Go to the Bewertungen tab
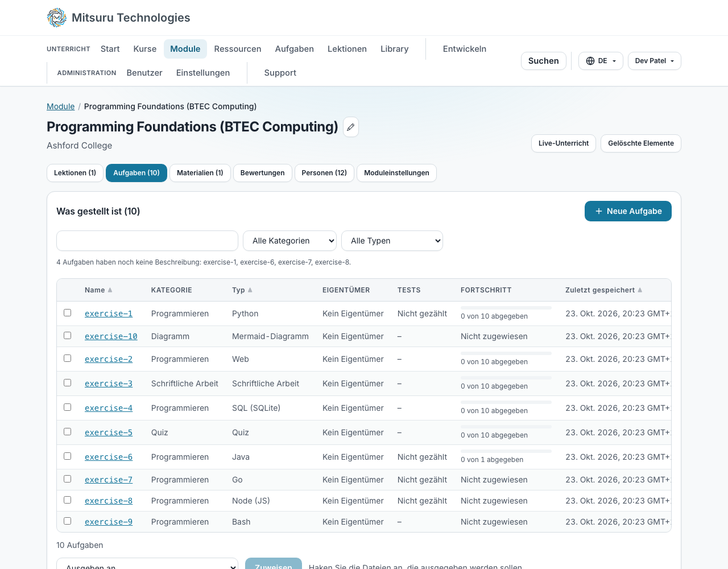728x569 pixels. 263,173
